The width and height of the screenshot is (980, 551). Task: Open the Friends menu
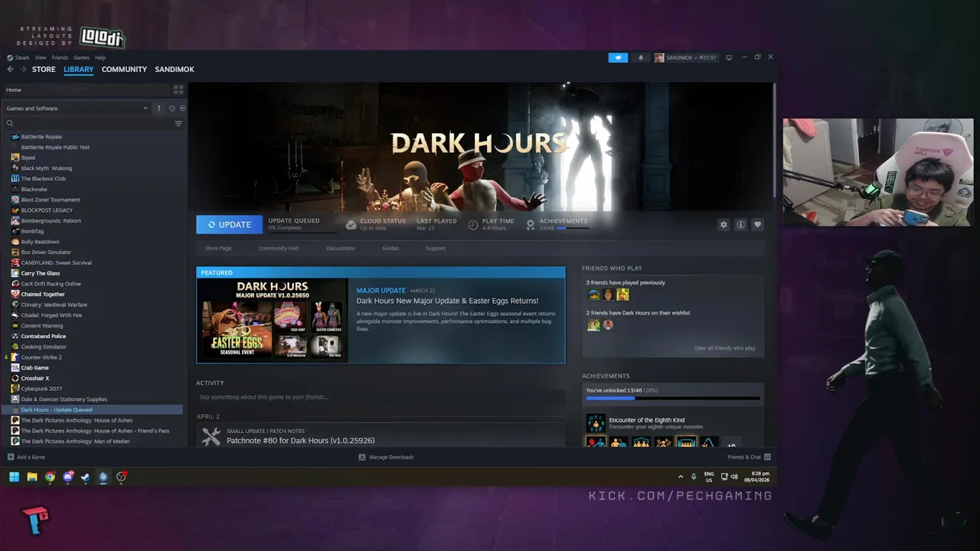coord(60,57)
